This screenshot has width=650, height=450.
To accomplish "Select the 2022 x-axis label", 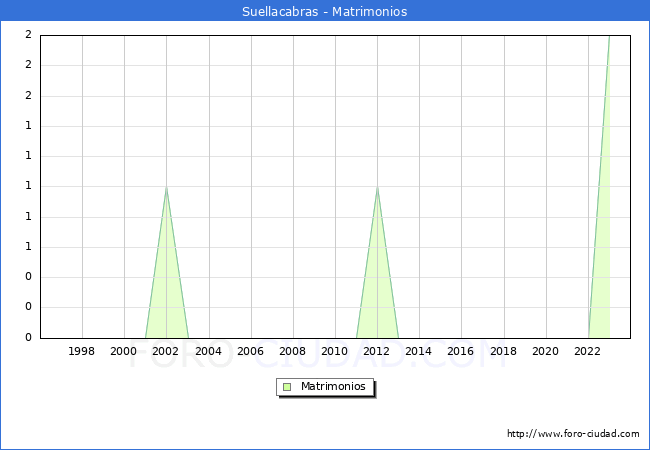I will pos(587,351).
